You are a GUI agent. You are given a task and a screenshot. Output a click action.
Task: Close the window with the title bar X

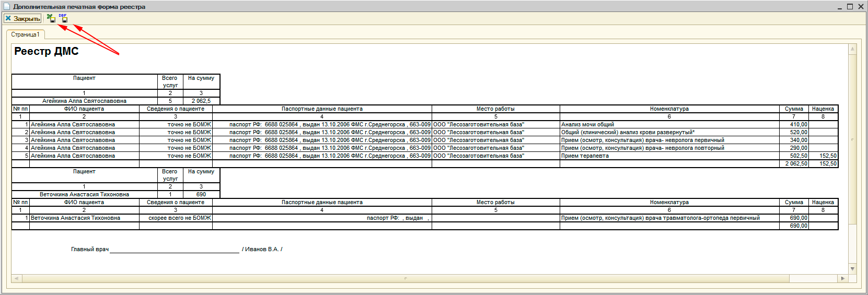tap(860, 7)
